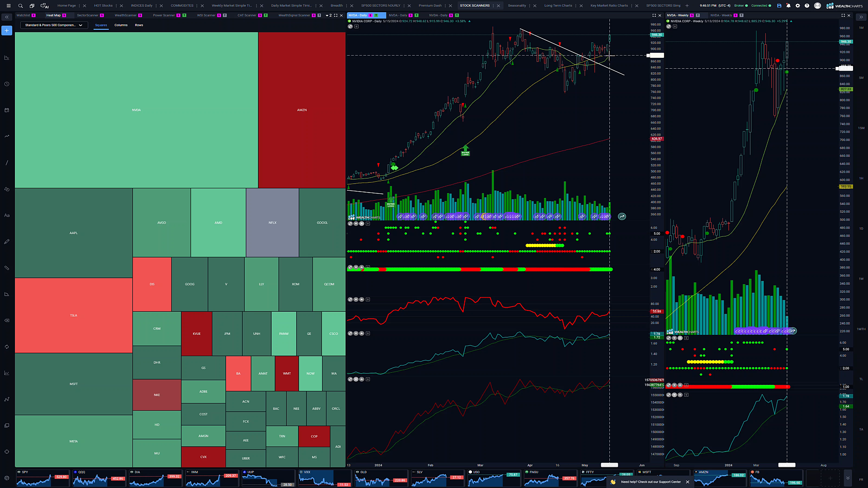Maximize the NVDA Weekly chart panel
The width and height of the screenshot is (868, 488).
[x=843, y=15]
